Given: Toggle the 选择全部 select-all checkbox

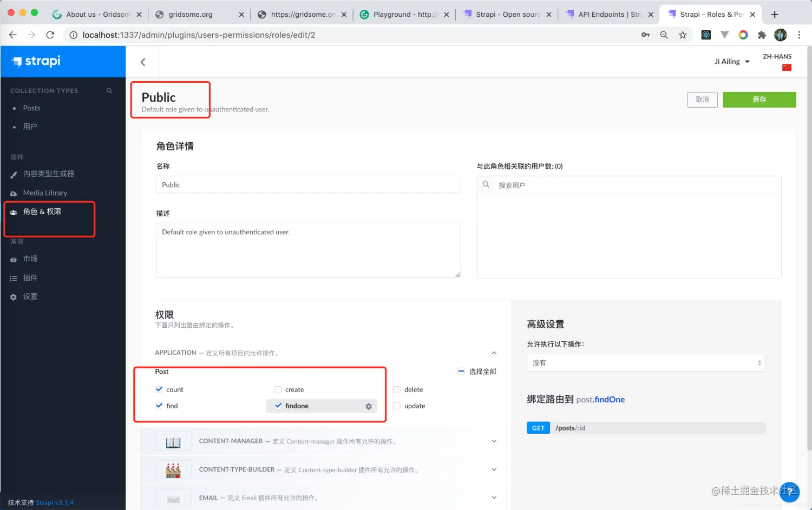Looking at the screenshot, I should [x=461, y=372].
